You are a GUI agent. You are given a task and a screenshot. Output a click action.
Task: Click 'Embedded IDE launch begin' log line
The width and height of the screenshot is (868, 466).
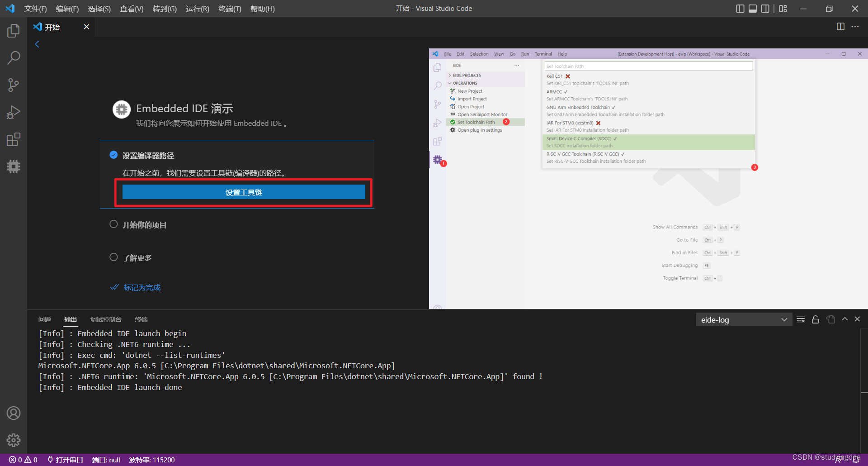pos(112,333)
